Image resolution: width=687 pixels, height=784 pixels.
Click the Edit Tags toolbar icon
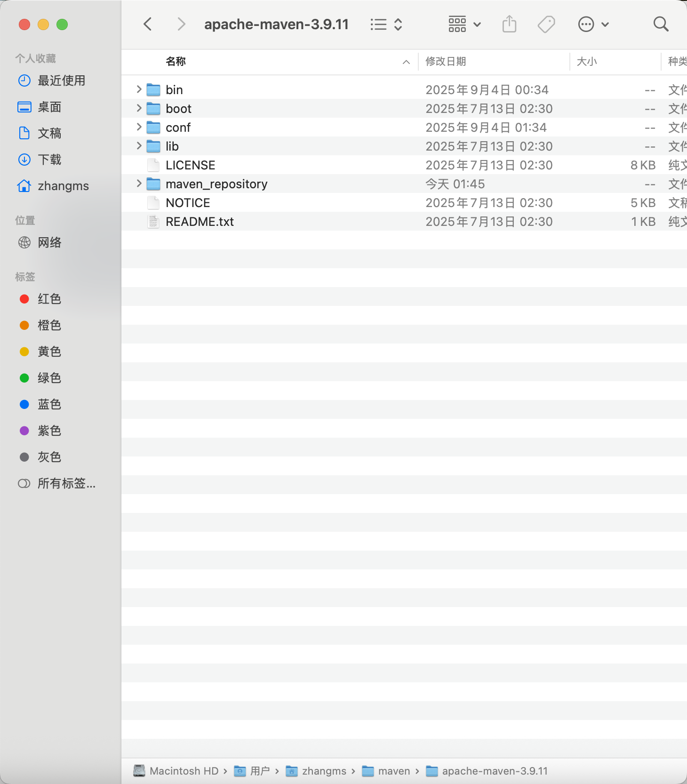point(546,24)
